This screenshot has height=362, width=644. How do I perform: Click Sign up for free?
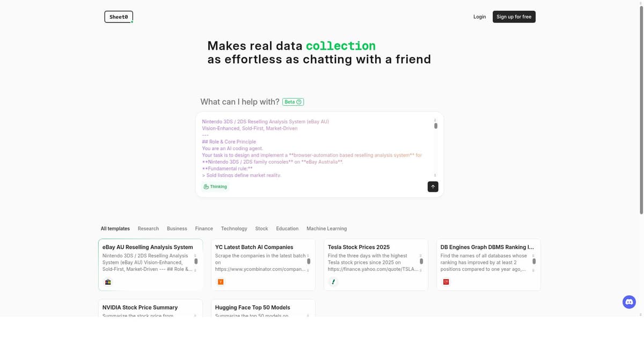[x=514, y=17]
